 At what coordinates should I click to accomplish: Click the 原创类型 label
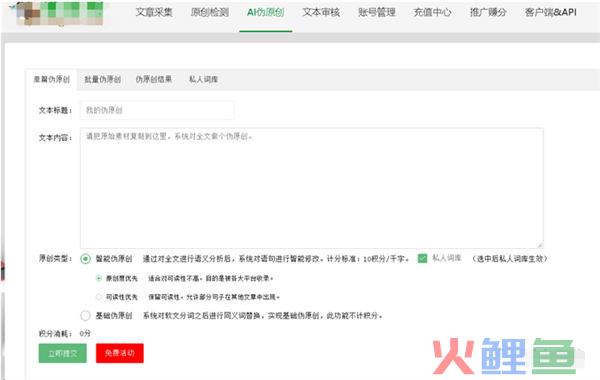click(x=55, y=259)
